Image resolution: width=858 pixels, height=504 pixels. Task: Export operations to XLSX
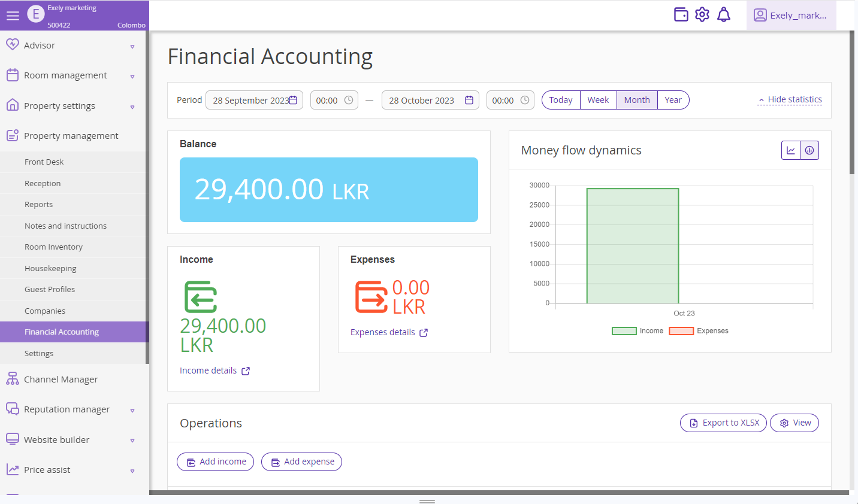pyautogui.click(x=723, y=423)
